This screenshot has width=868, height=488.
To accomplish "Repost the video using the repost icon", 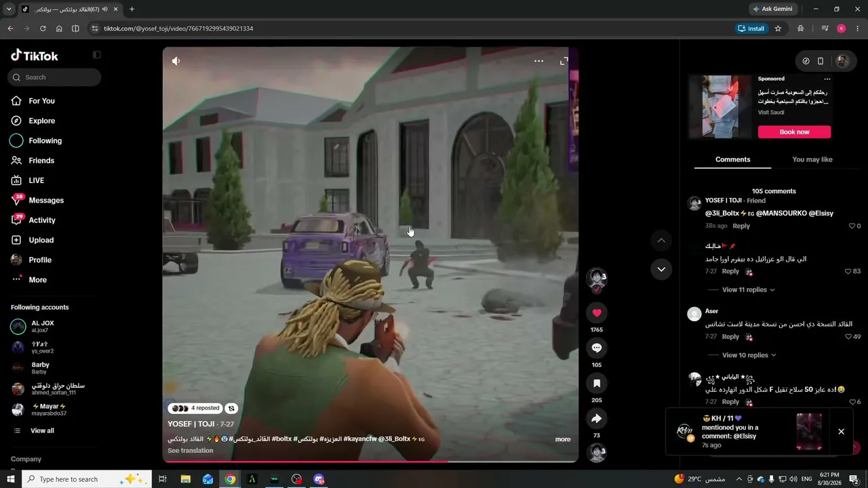I will (232, 408).
